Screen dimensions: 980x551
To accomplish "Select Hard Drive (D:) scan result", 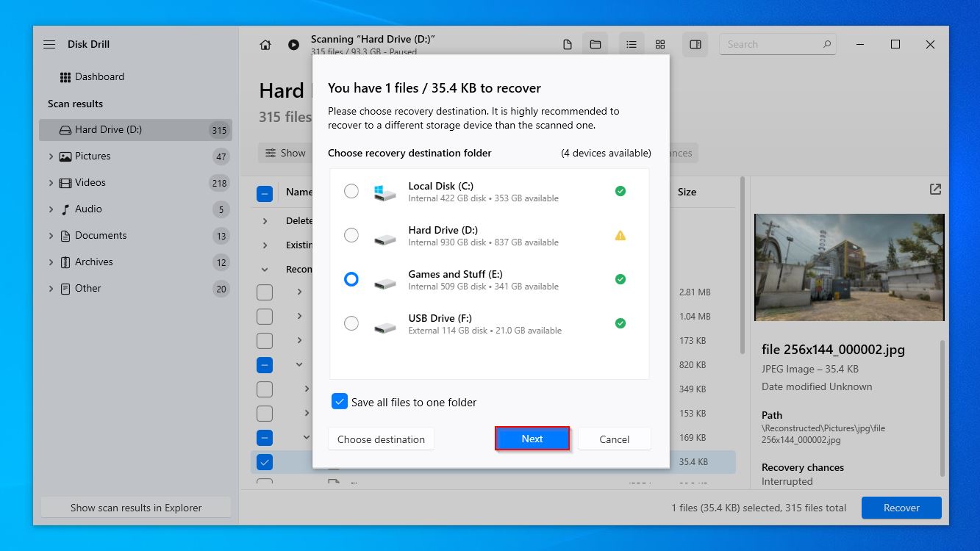I will click(108, 130).
